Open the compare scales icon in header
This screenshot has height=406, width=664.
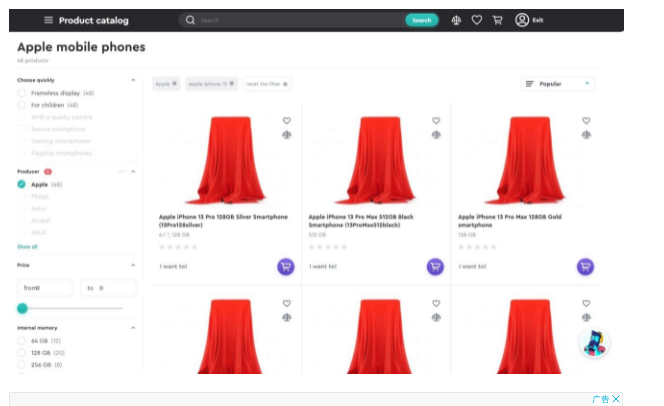pos(456,20)
